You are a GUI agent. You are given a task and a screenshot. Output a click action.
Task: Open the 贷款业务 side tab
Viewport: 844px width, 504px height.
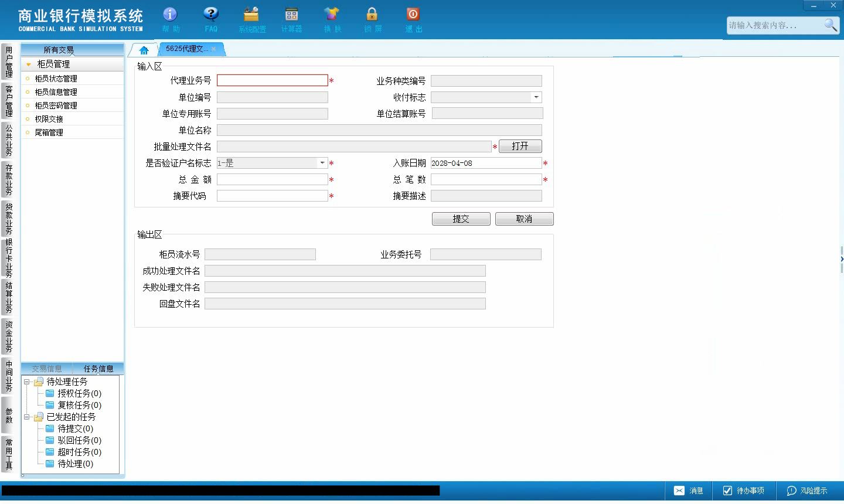click(9, 219)
